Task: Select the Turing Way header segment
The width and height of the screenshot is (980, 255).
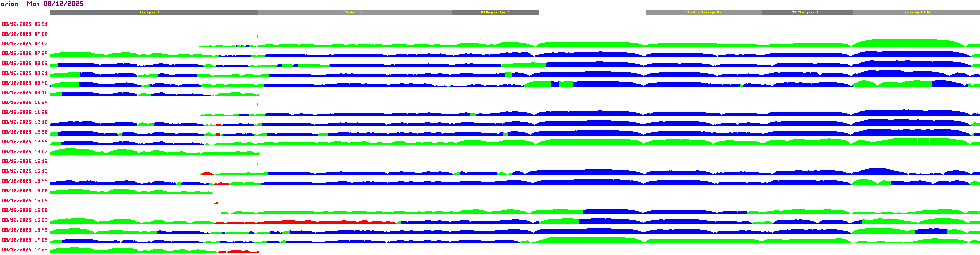Action: point(355,13)
